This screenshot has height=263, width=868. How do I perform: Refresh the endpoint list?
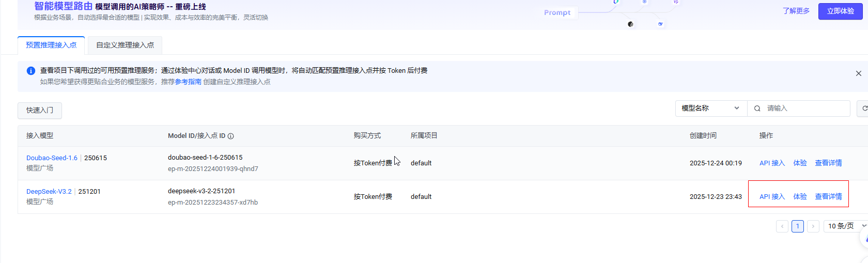pos(863,109)
